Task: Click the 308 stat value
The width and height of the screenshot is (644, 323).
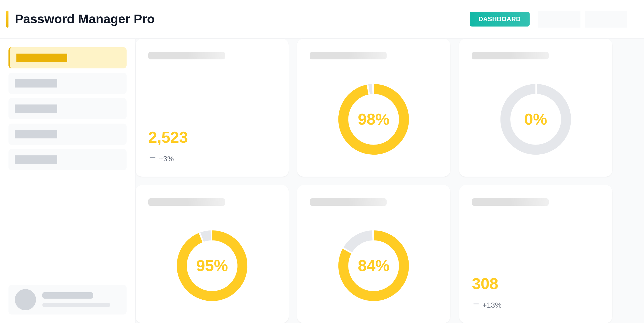Action: 485,284
